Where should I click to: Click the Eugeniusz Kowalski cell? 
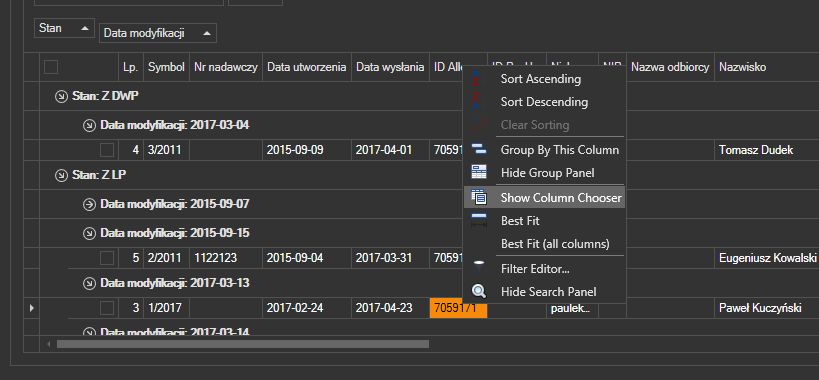point(766,258)
